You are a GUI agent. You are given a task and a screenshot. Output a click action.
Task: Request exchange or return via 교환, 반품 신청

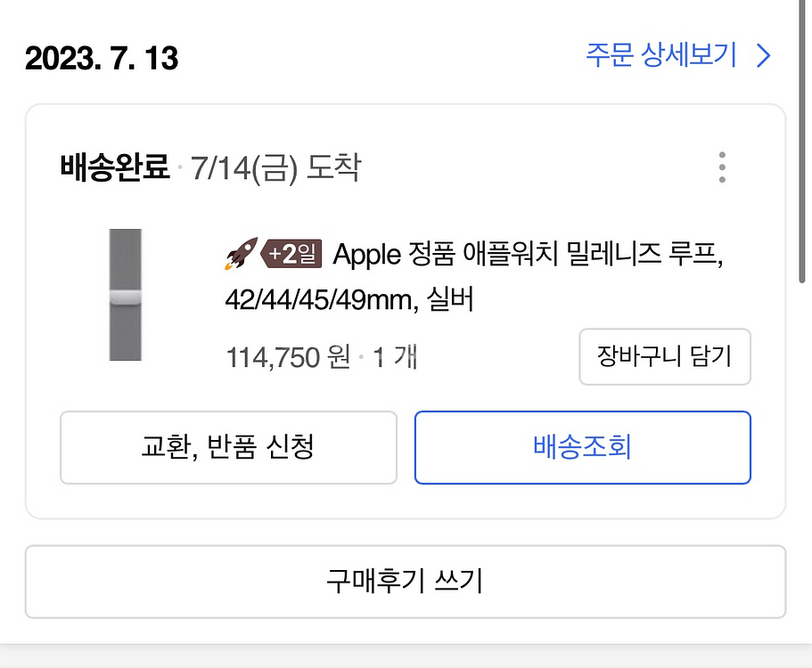228,447
